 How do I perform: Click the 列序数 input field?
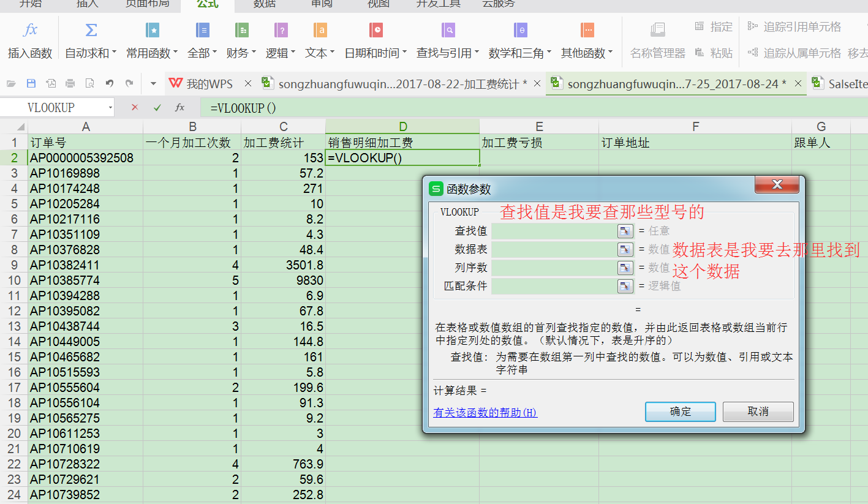(554, 268)
